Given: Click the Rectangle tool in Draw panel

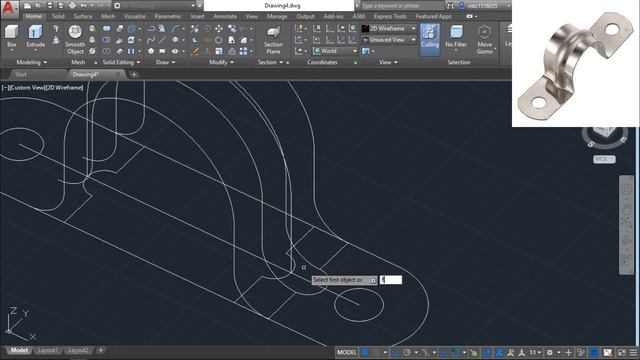Looking at the screenshot, I should pos(162,51).
